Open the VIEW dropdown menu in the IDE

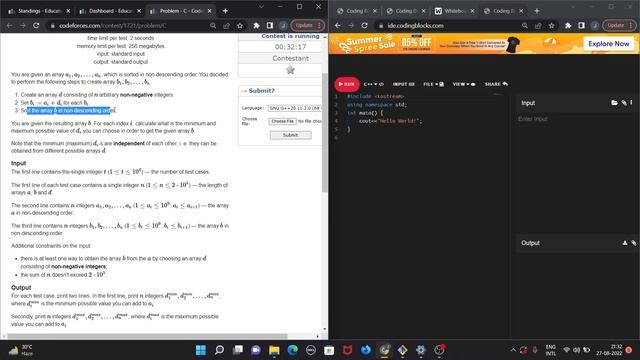tap(464, 84)
